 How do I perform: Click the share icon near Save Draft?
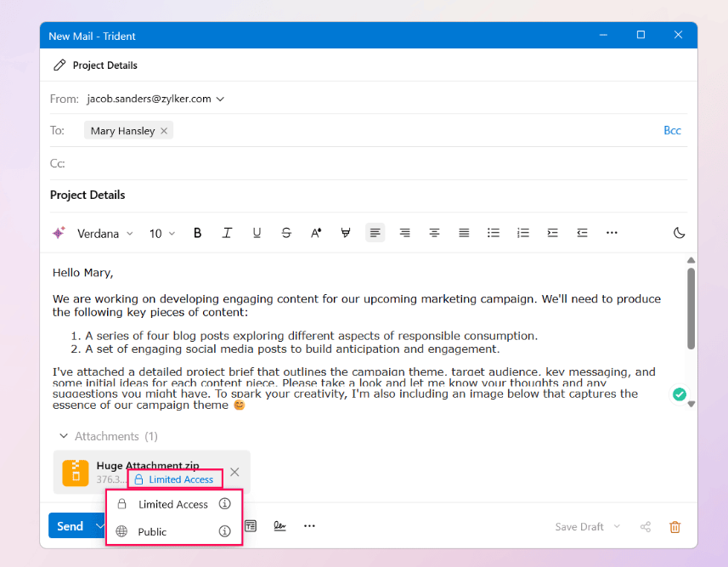pos(646,526)
